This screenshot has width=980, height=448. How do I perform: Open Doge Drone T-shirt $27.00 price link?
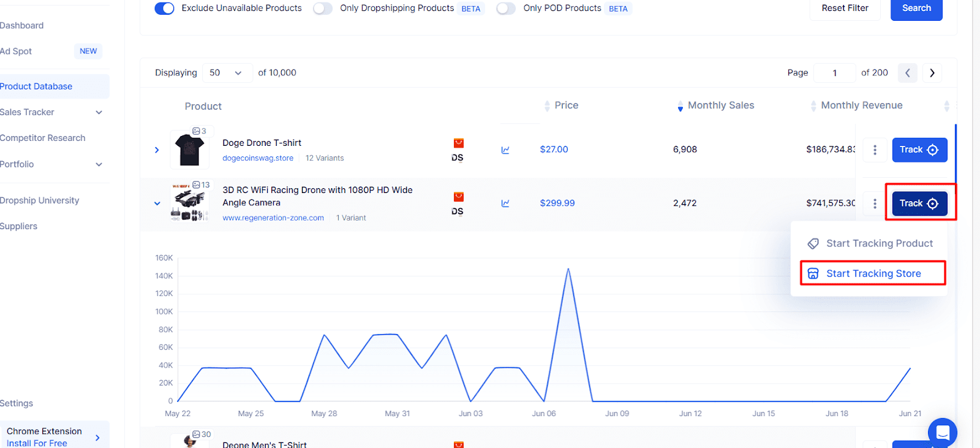[554, 150]
